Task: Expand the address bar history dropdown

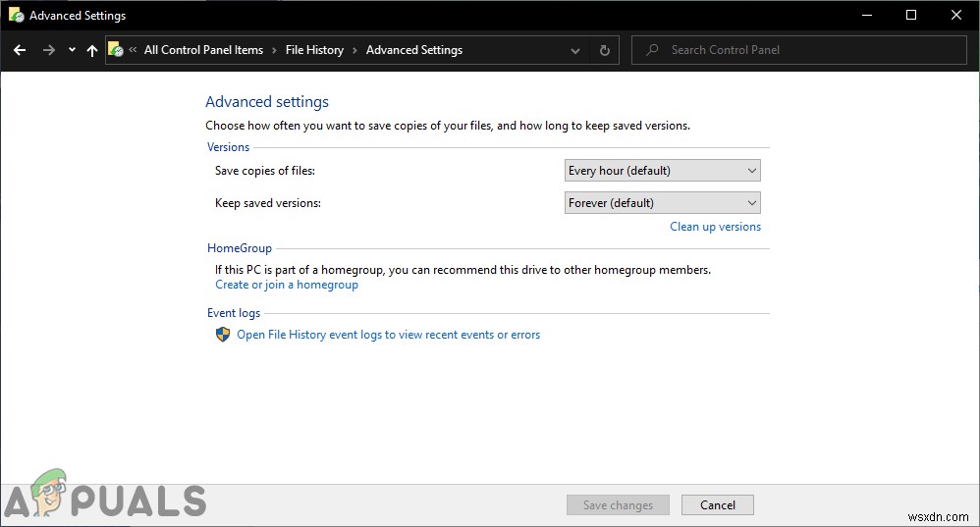Action: tap(575, 50)
